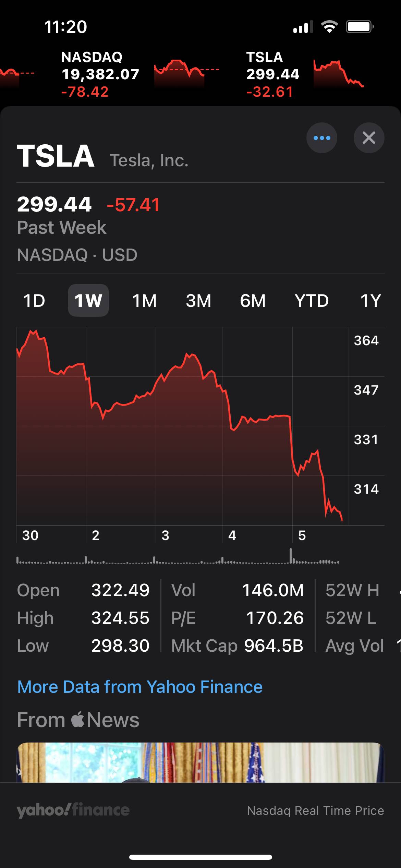Screen dimensions: 401x868
Task: Switch chart to 1M range
Action: point(144,301)
